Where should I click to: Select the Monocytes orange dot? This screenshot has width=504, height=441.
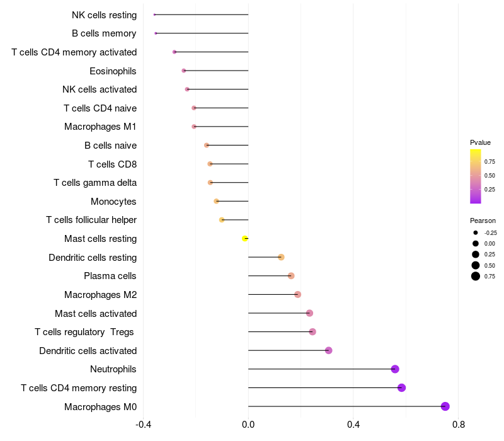pyautogui.click(x=216, y=201)
